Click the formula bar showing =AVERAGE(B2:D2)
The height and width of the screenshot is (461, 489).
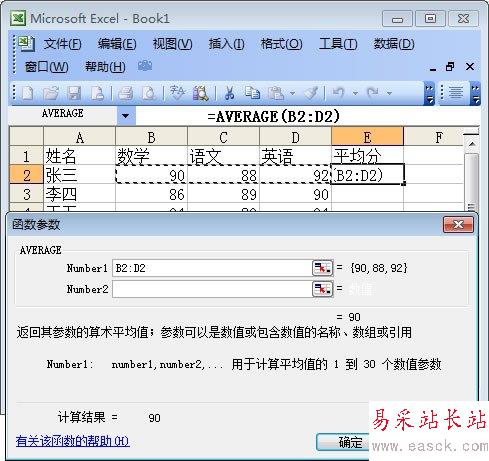[x=307, y=117]
